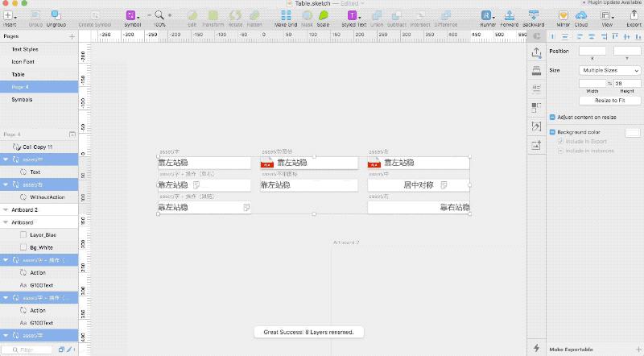This screenshot has width=644, height=356.
Task: Click the Export toolbar icon
Action: pyautogui.click(x=634, y=15)
